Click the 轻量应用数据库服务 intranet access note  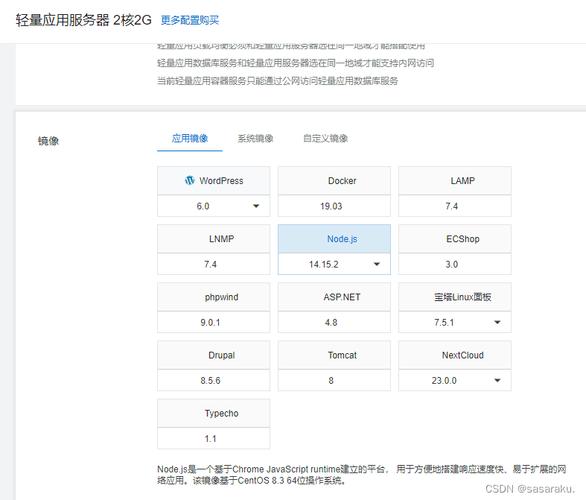coord(295,63)
